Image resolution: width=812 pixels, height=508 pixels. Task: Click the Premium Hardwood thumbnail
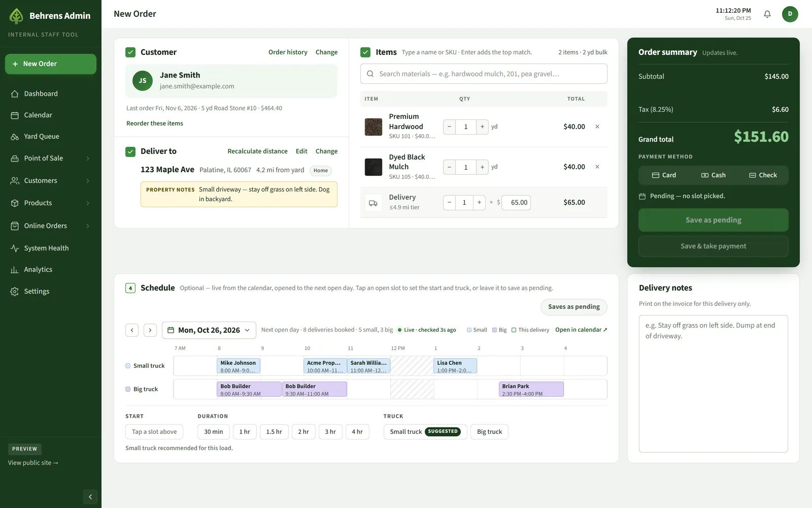[374, 127]
